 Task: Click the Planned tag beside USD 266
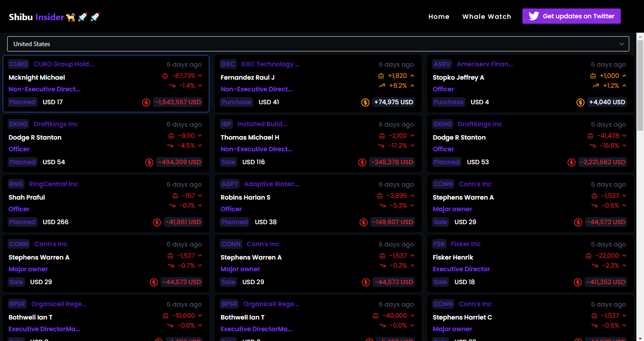[x=22, y=222]
